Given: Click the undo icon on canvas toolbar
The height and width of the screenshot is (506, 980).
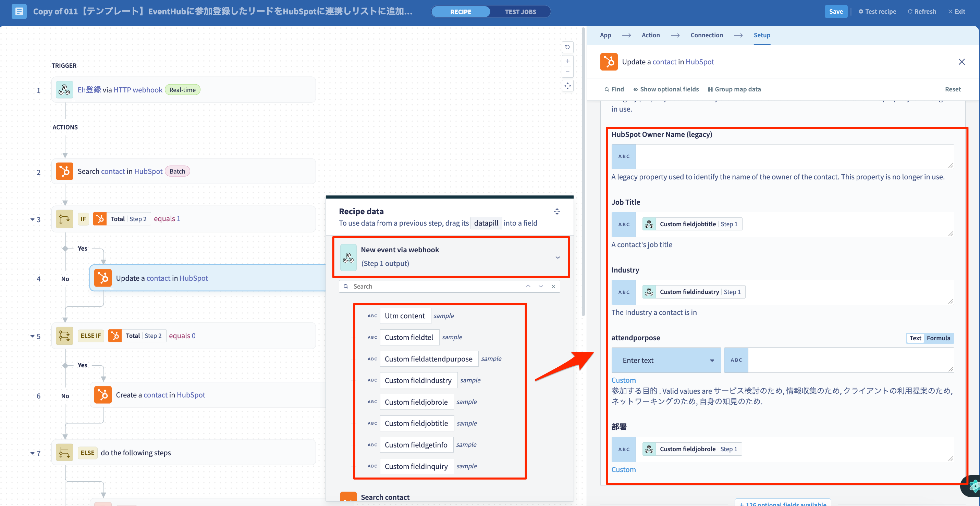Looking at the screenshot, I should [x=567, y=47].
